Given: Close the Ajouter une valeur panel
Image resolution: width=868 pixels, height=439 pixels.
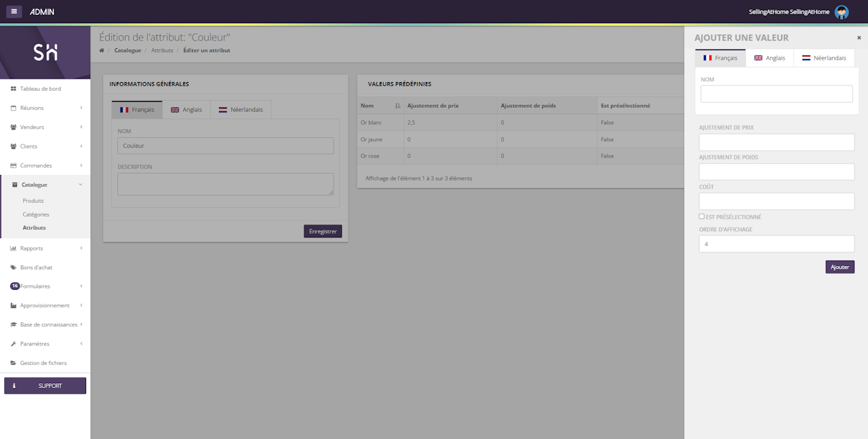Looking at the screenshot, I should click(859, 38).
